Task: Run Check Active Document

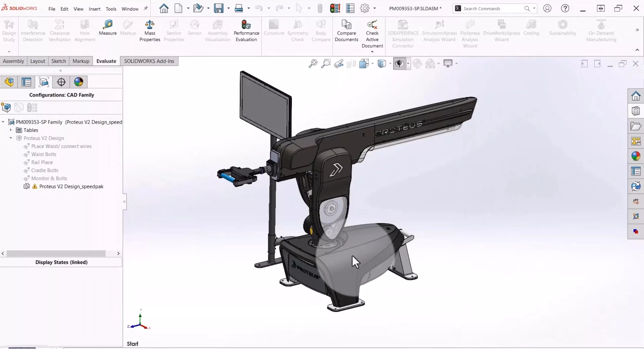Action: point(372,34)
